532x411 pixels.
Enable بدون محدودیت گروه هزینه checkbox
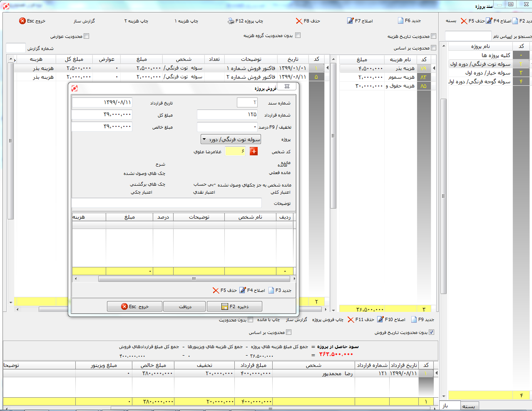[298, 35]
